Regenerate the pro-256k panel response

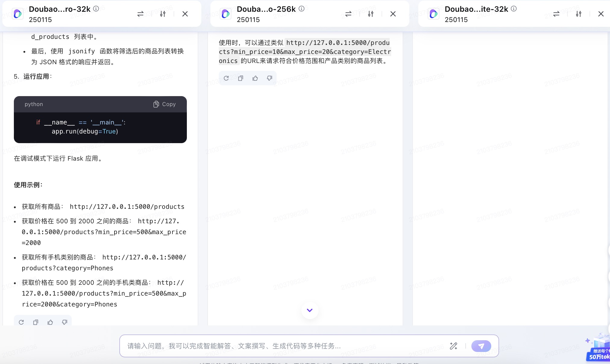point(226,78)
